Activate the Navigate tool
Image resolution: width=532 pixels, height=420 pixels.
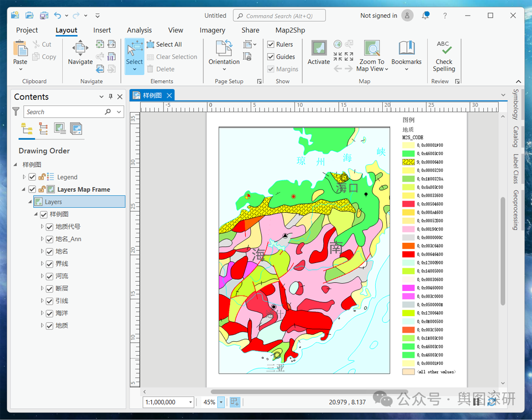click(80, 52)
